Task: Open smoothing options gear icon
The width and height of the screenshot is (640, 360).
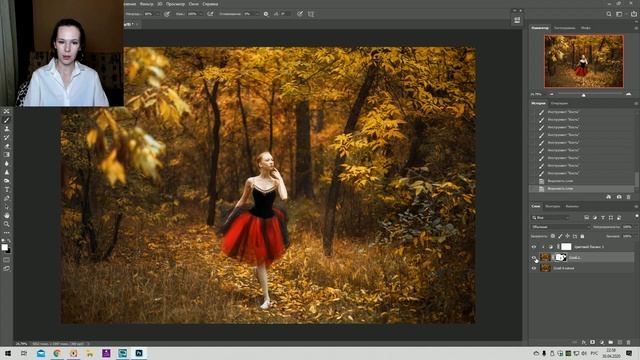Action: (266, 14)
